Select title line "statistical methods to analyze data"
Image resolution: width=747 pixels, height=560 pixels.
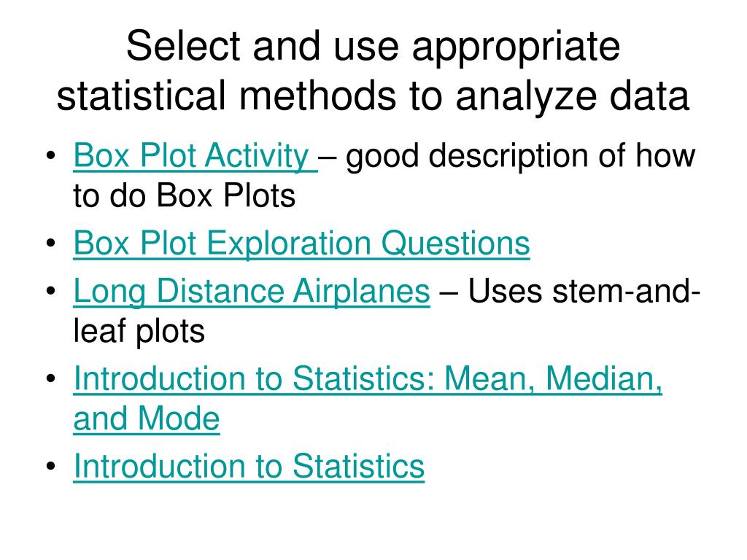click(373, 96)
